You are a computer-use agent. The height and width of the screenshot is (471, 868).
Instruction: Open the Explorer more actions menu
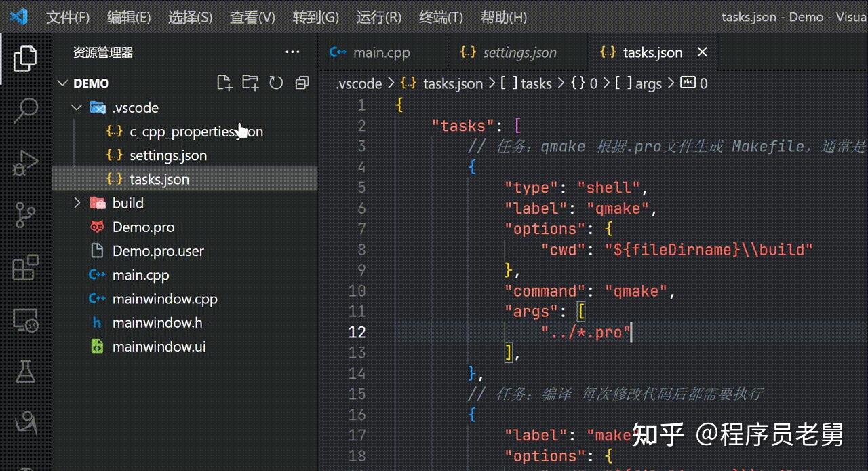coord(292,52)
